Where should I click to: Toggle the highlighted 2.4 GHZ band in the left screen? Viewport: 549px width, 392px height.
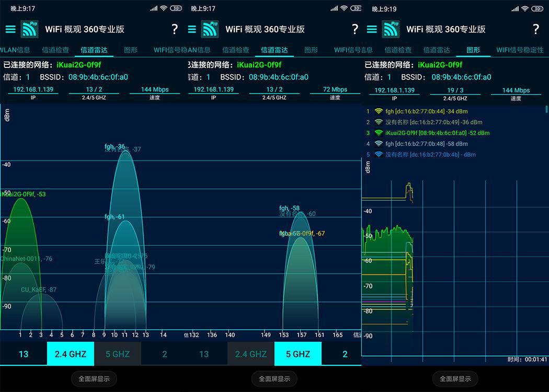[71, 354]
